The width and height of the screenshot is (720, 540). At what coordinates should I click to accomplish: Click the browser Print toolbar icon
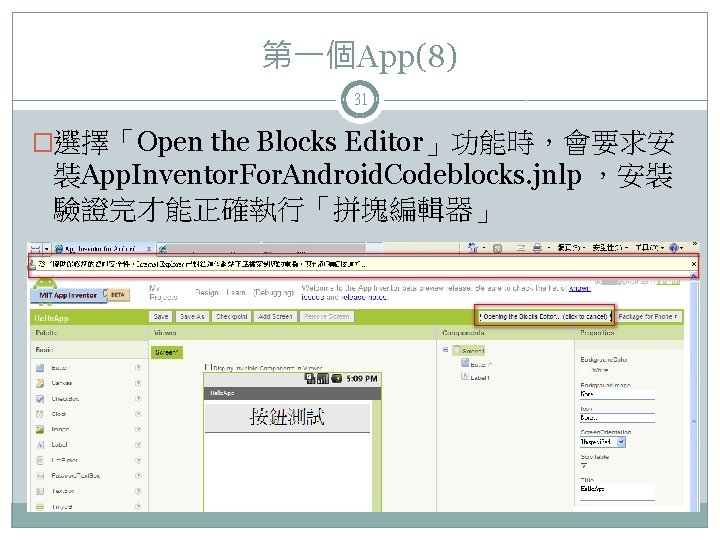[x=537, y=248]
